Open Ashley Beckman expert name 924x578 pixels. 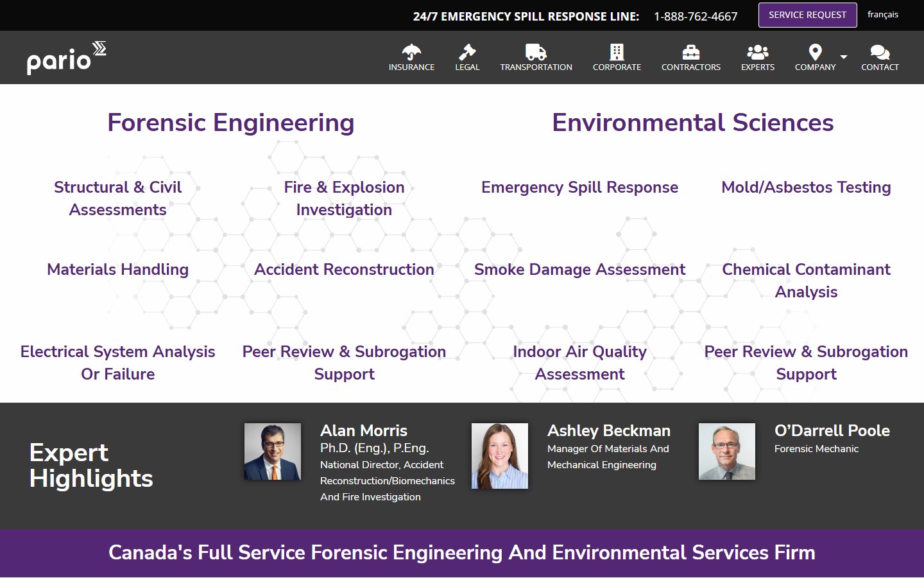609,430
